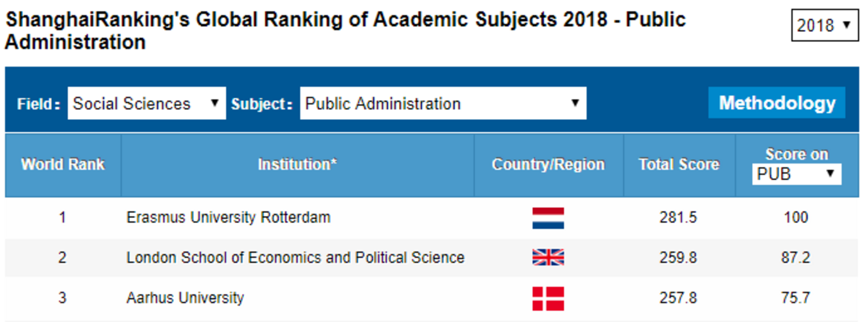This screenshot has height=322, width=868.
Task: Click the Netherlands flag icon
Action: click(x=548, y=218)
